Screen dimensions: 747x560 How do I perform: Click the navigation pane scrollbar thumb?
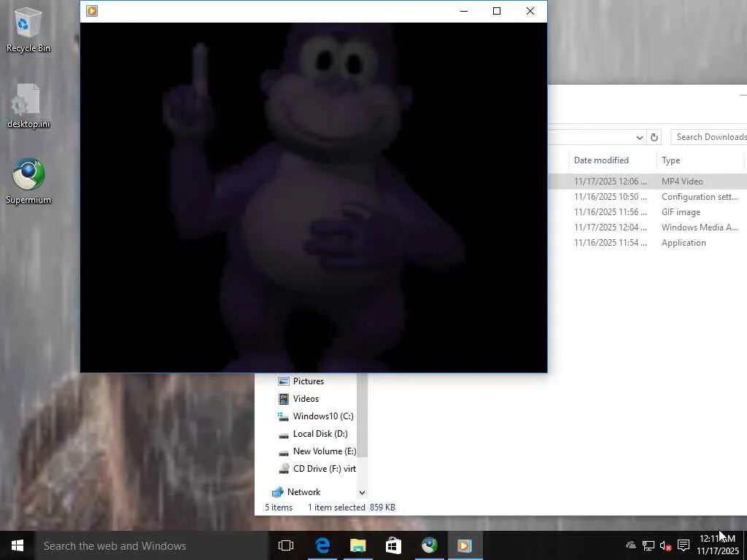tap(362, 415)
